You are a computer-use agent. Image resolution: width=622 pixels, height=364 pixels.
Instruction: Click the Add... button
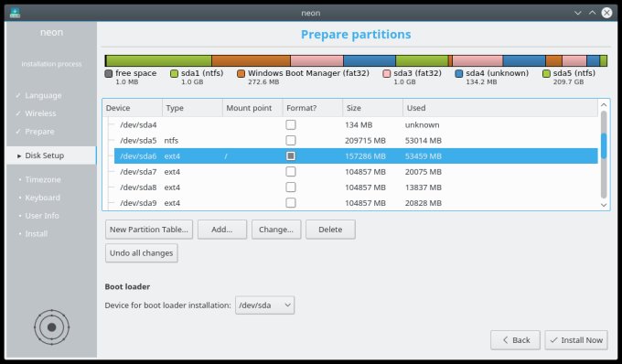click(222, 230)
